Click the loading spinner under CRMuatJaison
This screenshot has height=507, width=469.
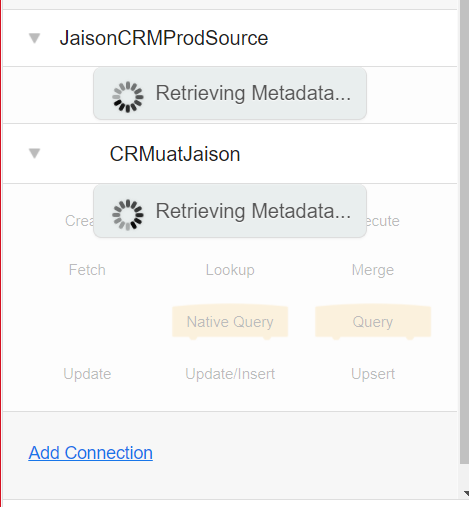coord(128,215)
